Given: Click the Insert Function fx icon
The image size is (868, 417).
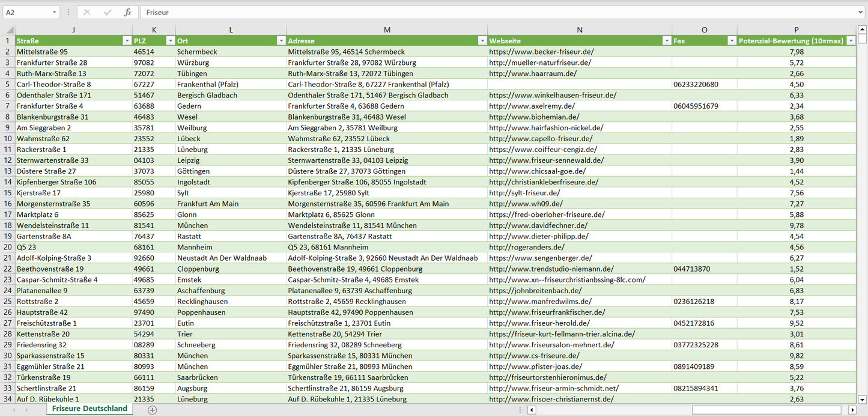Looking at the screenshot, I should pyautogui.click(x=127, y=12).
